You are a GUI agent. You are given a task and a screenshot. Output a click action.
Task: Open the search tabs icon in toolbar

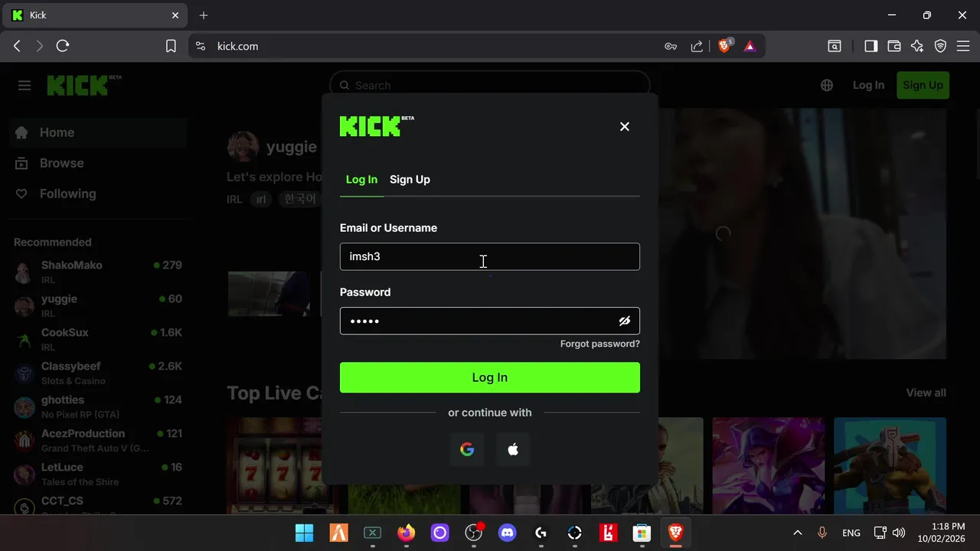(835, 46)
